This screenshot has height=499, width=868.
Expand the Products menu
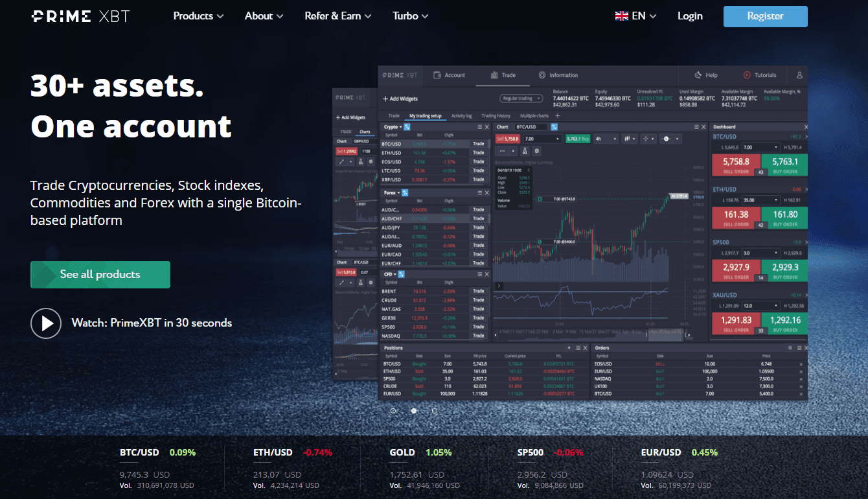point(198,16)
